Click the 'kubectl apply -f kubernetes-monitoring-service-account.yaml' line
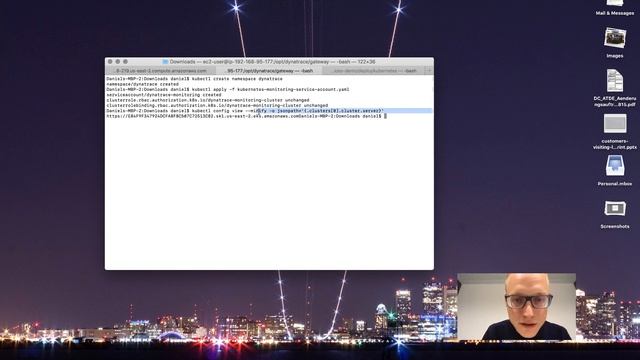Screen dimensions: 640x360 pyautogui.click(x=228, y=89)
